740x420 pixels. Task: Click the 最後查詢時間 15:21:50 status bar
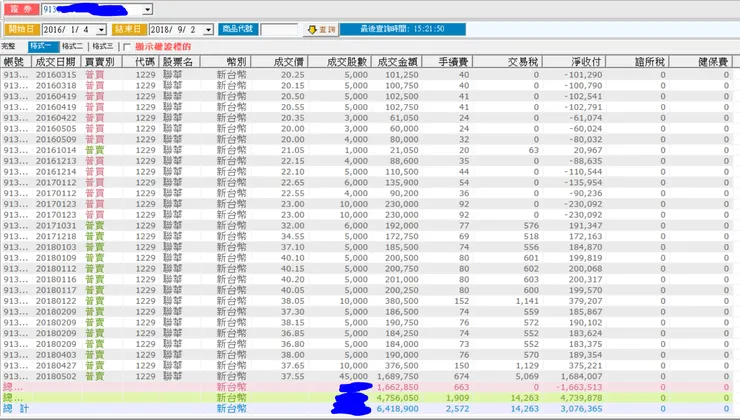click(403, 29)
